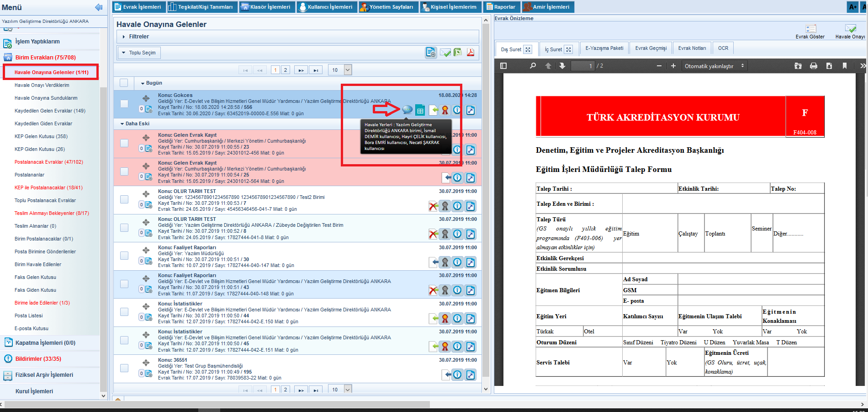868x412 pixels.
Task: Open the Raporlar menu
Action: [501, 7]
